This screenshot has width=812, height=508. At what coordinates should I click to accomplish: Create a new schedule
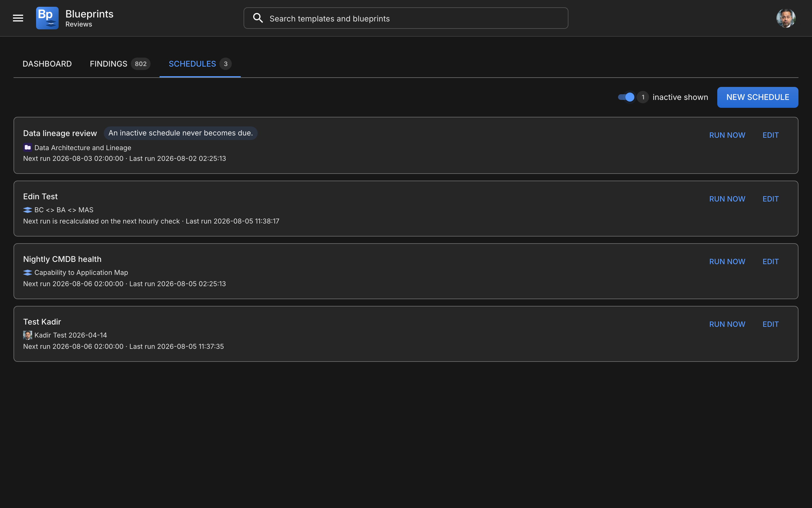(x=758, y=97)
